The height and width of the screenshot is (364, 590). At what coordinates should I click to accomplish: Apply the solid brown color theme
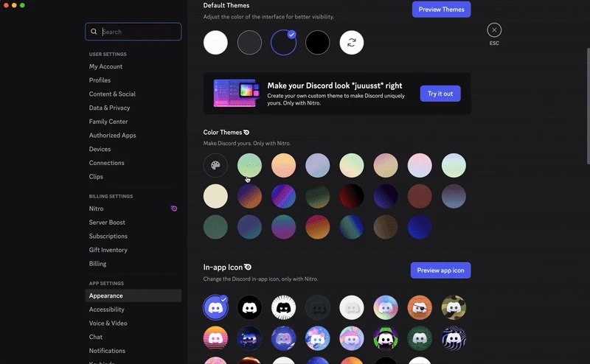tap(420, 196)
